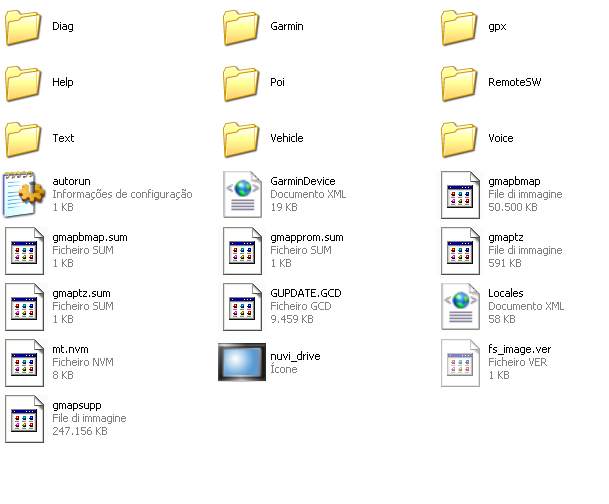Select the "fs_image.ver" file name
Image resolution: width=609 pixels, height=504 pixels.
click(520, 349)
